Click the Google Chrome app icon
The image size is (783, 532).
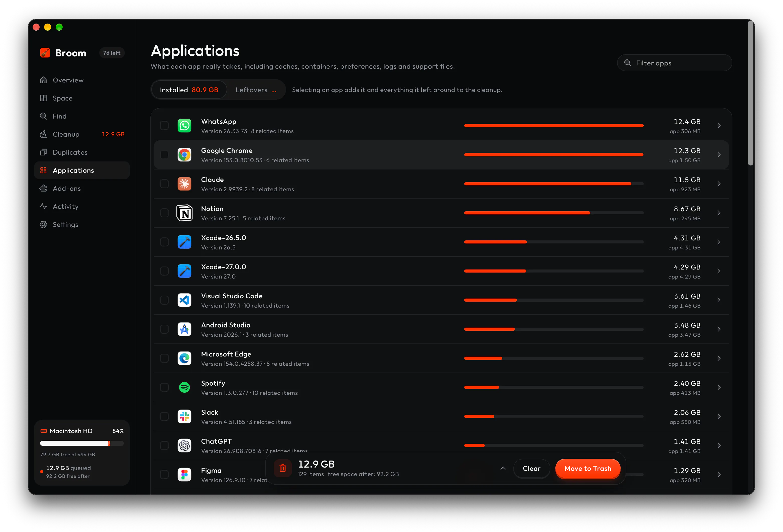tap(184, 155)
